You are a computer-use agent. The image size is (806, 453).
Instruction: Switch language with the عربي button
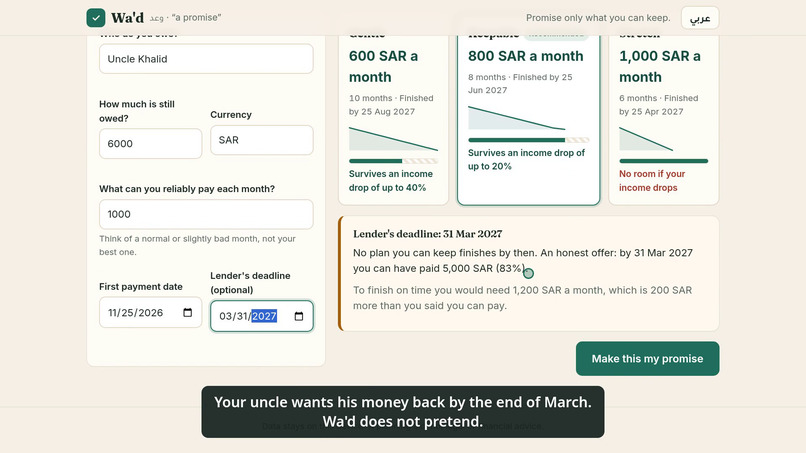[700, 18]
